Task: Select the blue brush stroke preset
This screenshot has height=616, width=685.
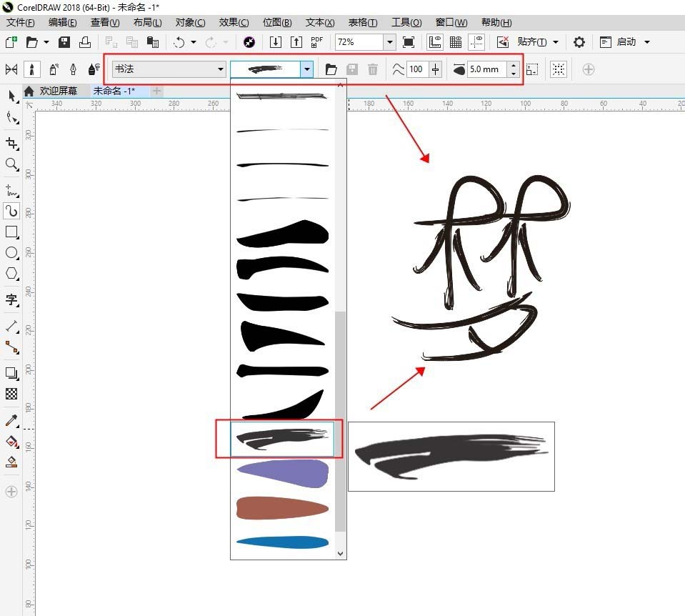Action: tap(282, 542)
